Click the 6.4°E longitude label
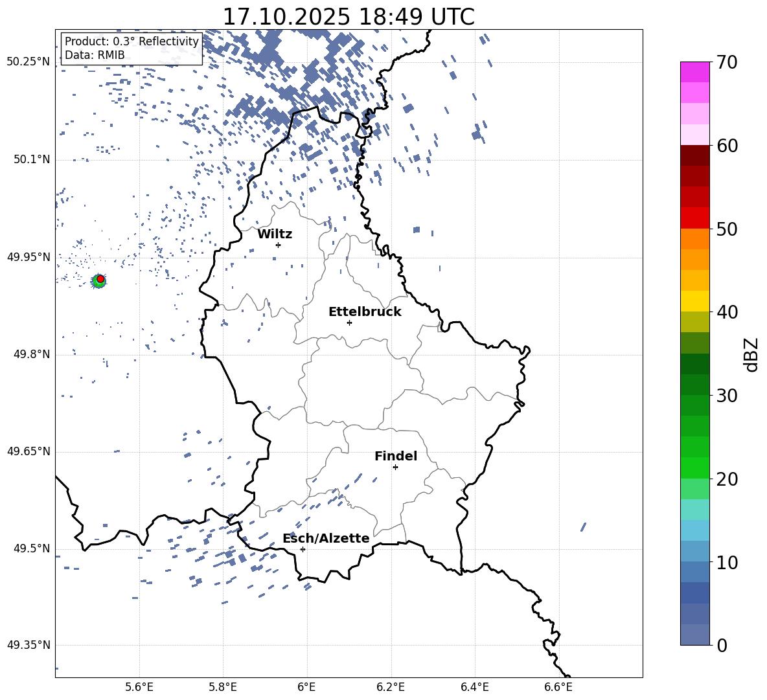This screenshot has width=767, height=700. (x=474, y=687)
